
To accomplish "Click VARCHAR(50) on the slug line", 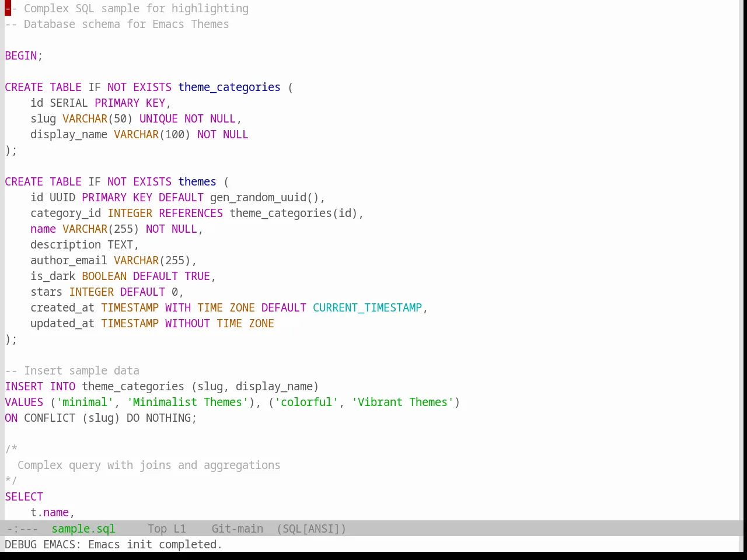I will coord(98,118).
